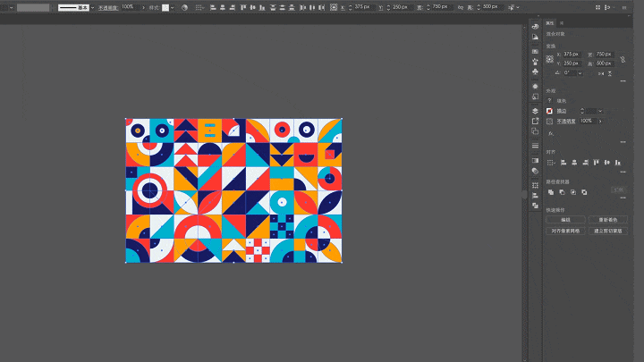Click the stroke color swatch in Appearance
The image size is (644, 362).
tap(550, 111)
